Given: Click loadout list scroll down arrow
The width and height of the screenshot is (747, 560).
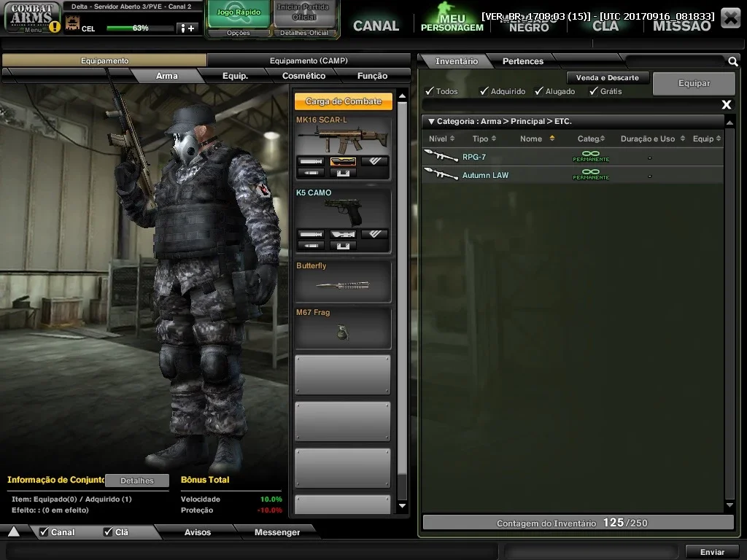Looking at the screenshot, I should pyautogui.click(x=402, y=506).
